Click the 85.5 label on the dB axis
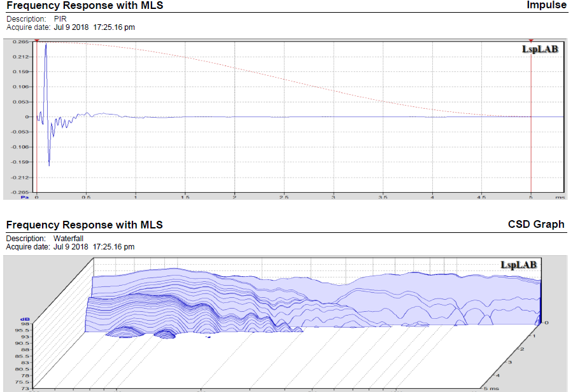573x392 pixels. (x=22, y=356)
